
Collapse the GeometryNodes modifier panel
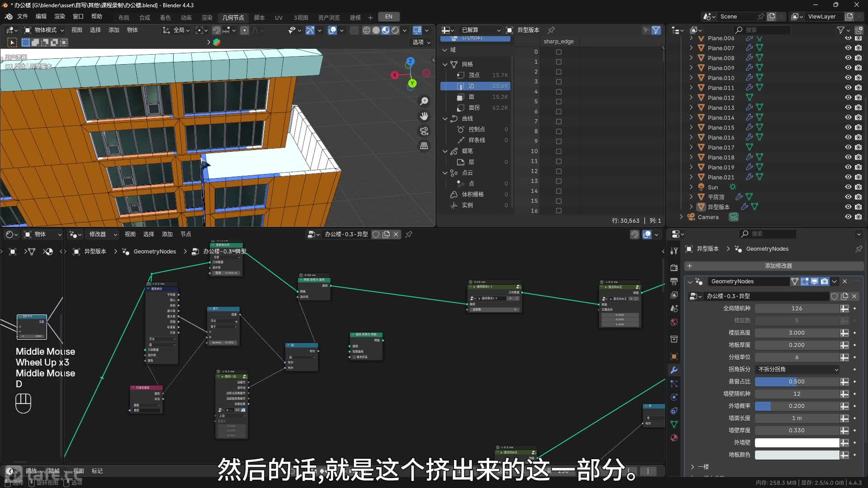[690, 282]
